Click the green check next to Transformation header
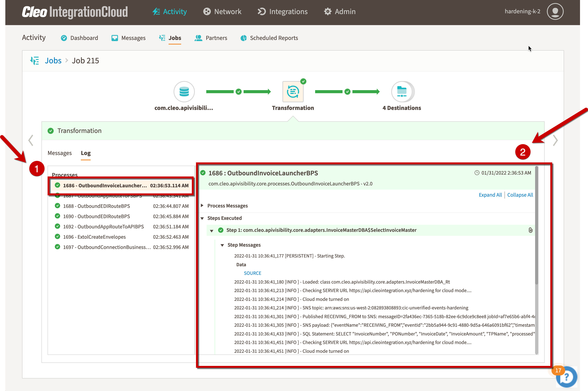Viewport: 588px width, 391px height. point(51,131)
